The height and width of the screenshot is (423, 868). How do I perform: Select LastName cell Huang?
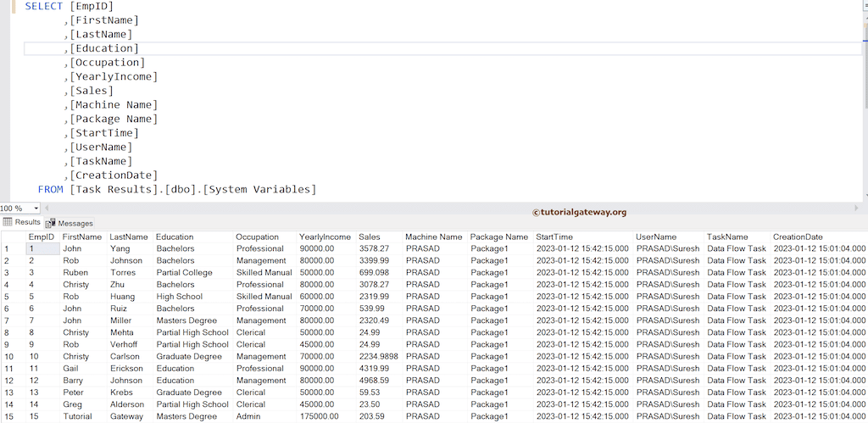coord(130,297)
